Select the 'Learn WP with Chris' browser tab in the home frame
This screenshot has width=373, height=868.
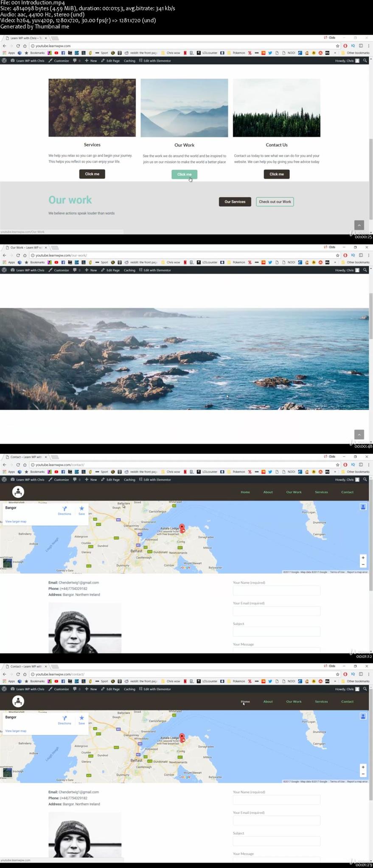pyautogui.click(x=25, y=38)
